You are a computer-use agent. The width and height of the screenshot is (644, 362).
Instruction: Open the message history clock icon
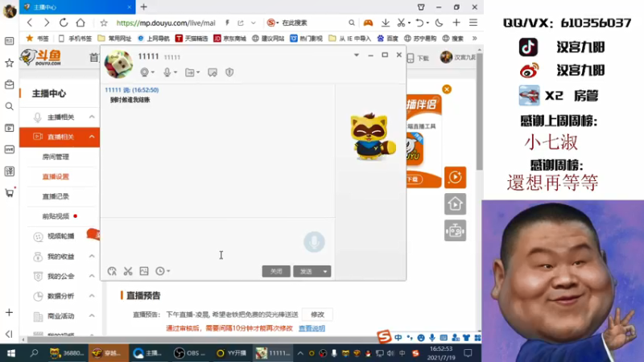pyautogui.click(x=160, y=271)
